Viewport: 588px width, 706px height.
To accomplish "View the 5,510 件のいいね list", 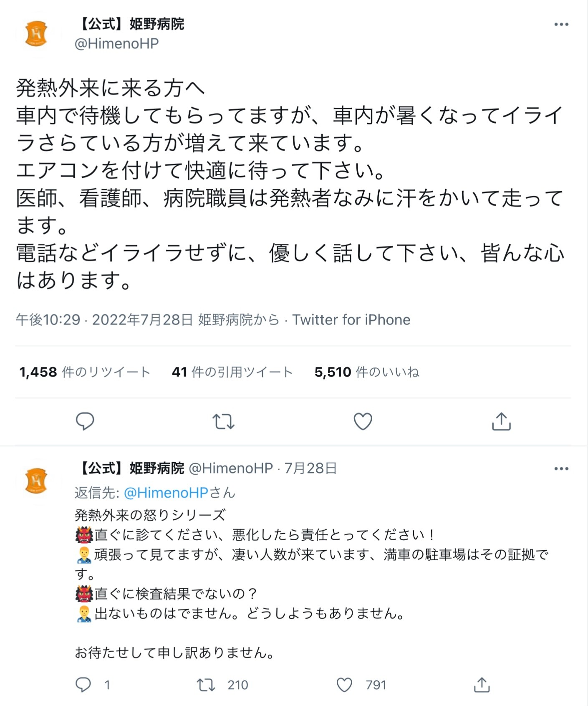I will [367, 372].
